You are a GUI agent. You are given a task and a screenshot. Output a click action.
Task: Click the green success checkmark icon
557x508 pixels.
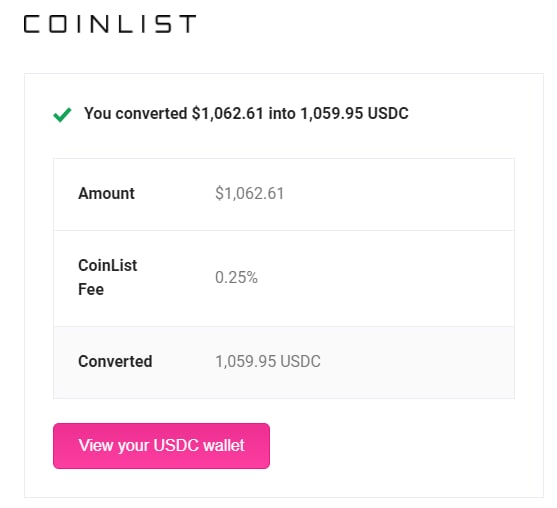point(62,115)
